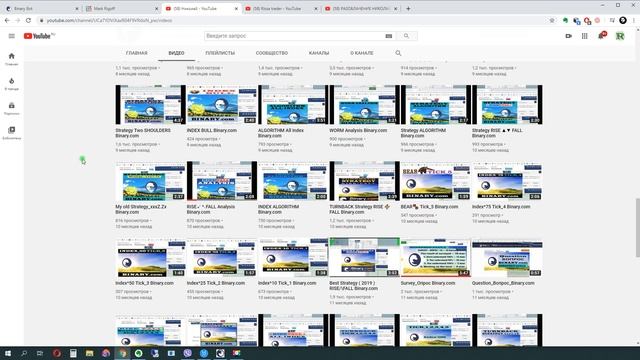Click the keyboard icon in the search box
The image size is (640, 360).
[389, 36]
